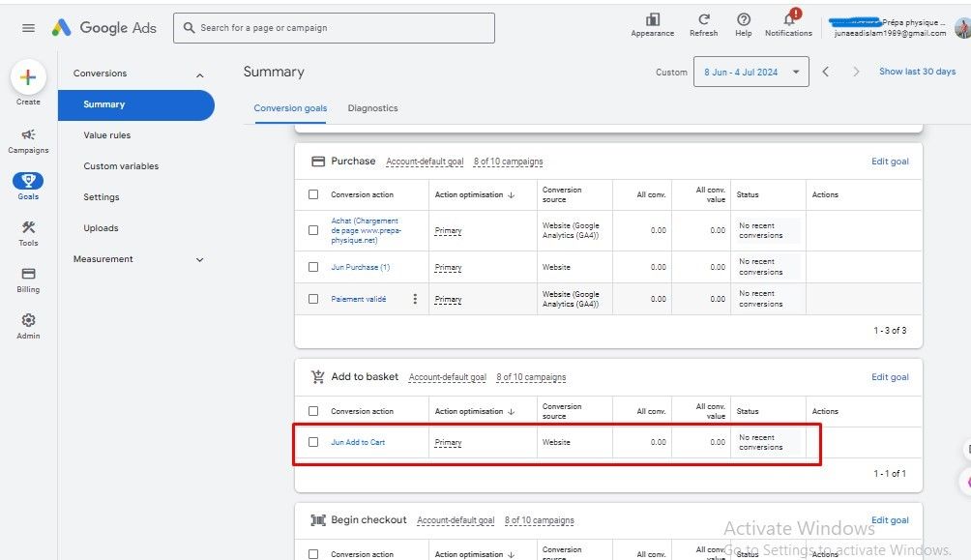Viewport: 971px width, 560px height.
Task: Open Campaigns from the sidebar
Action: pos(28,140)
